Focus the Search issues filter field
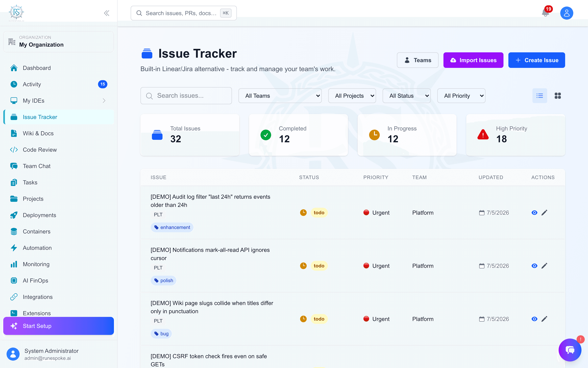 [186, 96]
